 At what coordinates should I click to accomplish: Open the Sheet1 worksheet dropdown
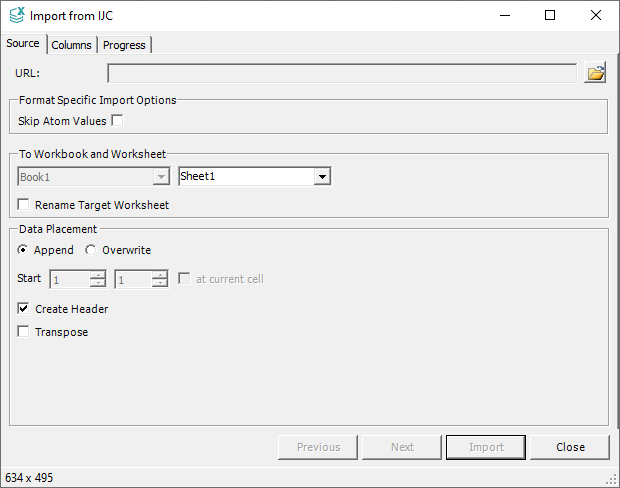coord(321,177)
